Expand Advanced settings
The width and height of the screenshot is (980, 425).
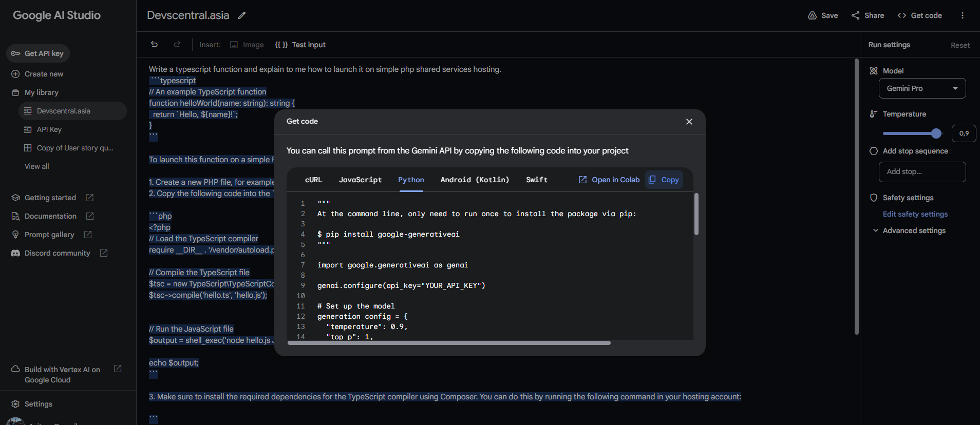pos(910,230)
